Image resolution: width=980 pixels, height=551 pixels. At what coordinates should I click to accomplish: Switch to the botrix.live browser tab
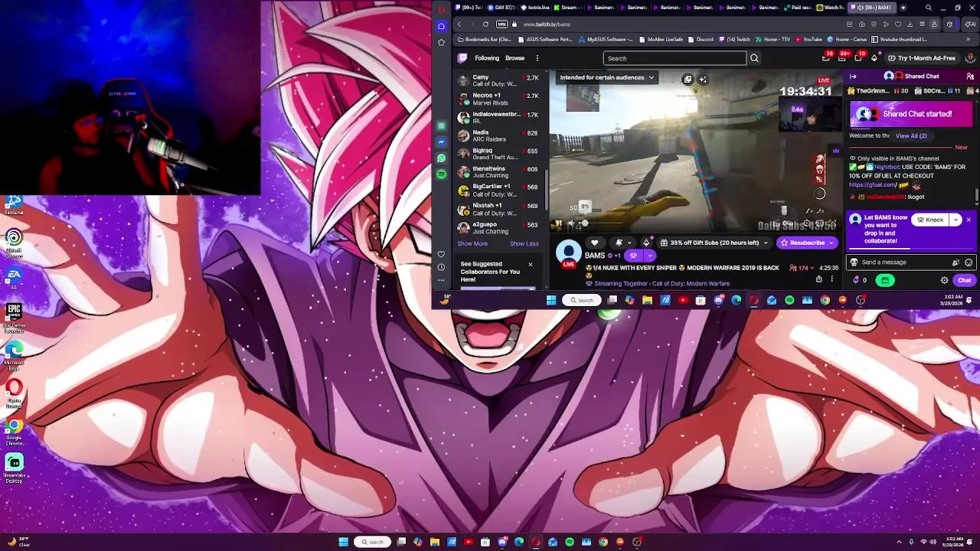tap(535, 8)
